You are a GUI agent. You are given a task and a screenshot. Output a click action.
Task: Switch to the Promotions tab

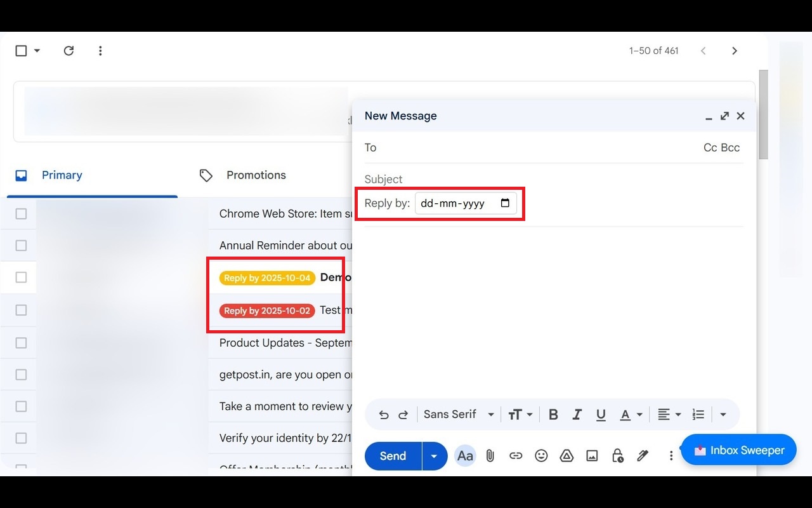(256, 175)
